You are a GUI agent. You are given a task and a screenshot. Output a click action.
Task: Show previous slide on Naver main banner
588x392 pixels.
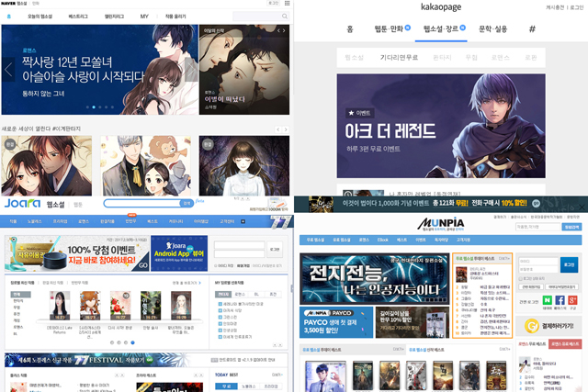point(8,70)
